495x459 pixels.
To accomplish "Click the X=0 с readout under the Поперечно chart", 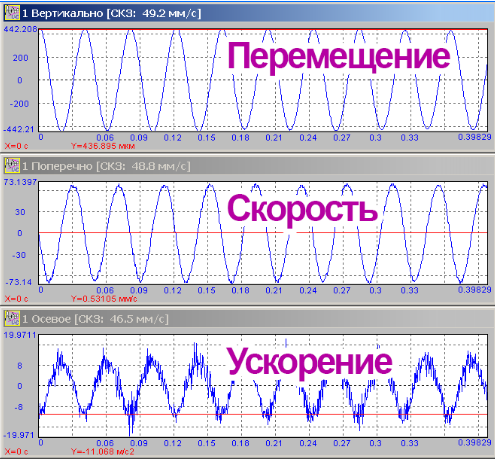I will pyautogui.click(x=16, y=299).
